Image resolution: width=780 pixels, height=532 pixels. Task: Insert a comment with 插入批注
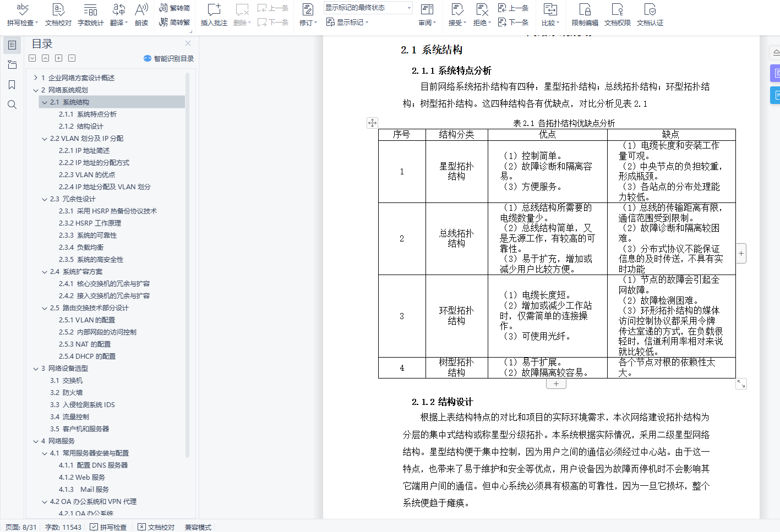(x=214, y=15)
